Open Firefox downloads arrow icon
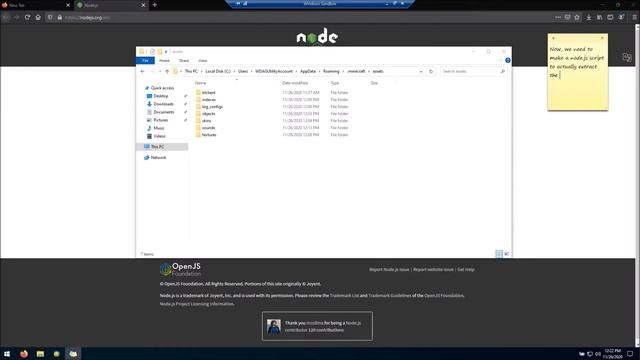Screen dimensions: 640x360 (x=589, y=18)
